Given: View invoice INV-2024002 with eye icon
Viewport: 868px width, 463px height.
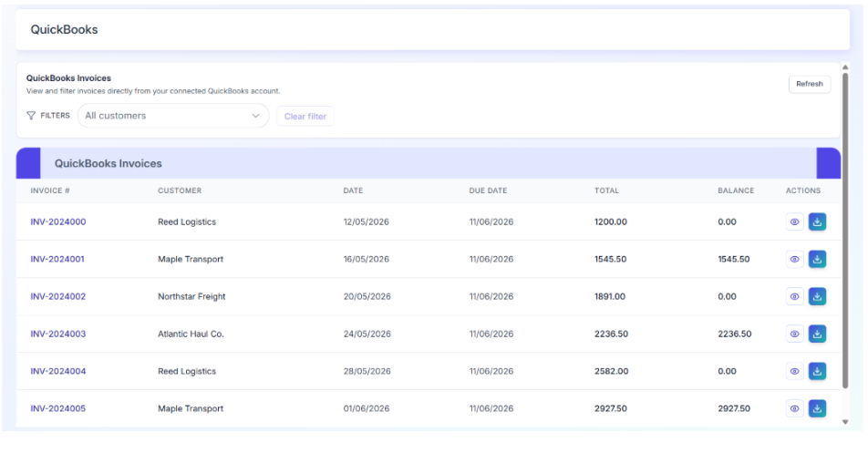Looking at the screenshot, I should tap(794, 296).
